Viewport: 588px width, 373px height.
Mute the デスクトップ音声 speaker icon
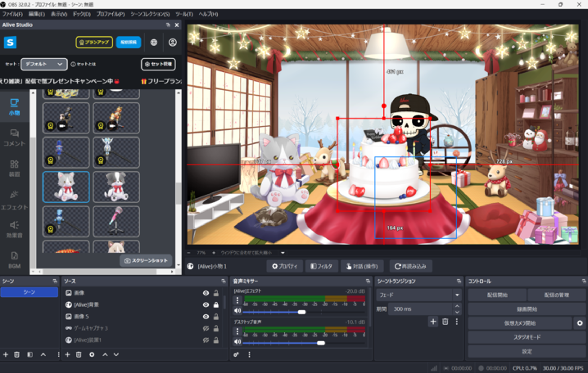[x=237, y=342]
